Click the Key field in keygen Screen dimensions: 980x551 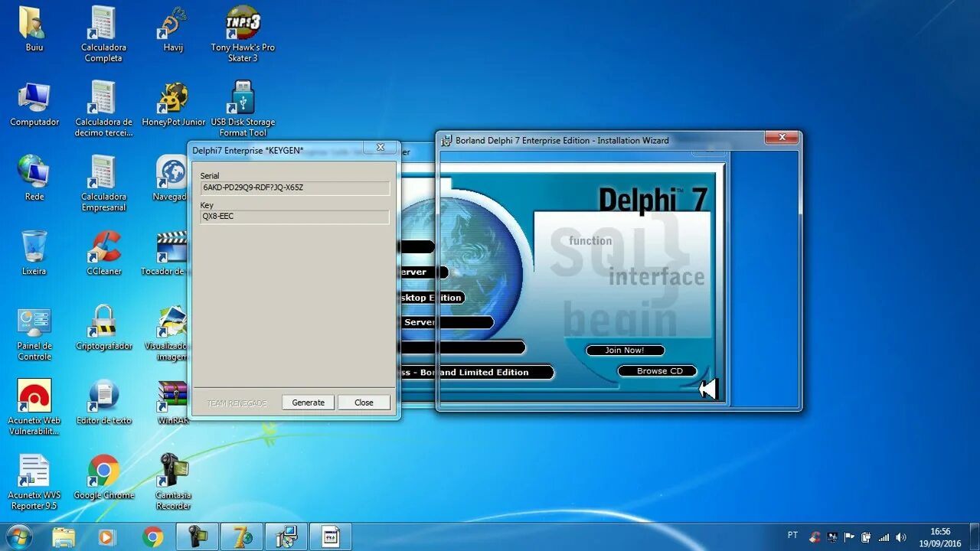[294, 217]
